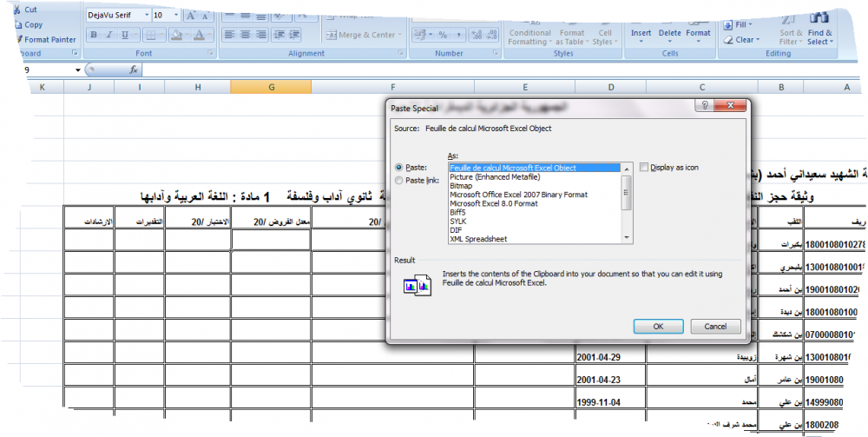Click the As list scroll down arrow
868x437 pixels.
pyautogui.click(x=628, y=238)
